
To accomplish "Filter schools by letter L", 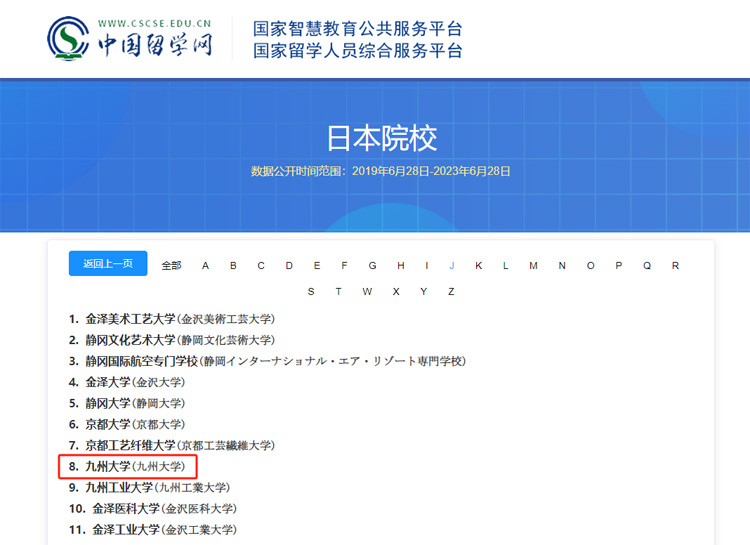I will coord(505,266).
